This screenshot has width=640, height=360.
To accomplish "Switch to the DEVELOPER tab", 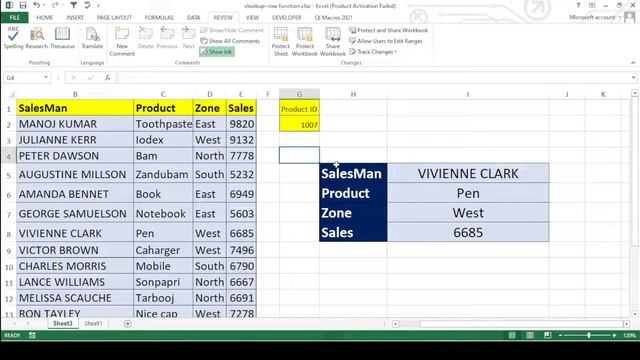I will (x=287, y=18).
